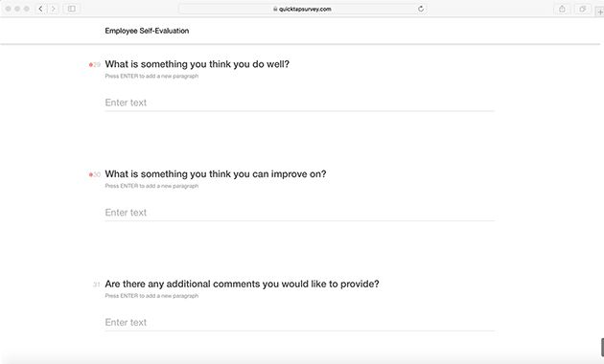Click the number 31 question label
The width and height of the screenshot is (604, 364).
click(96, 284)
